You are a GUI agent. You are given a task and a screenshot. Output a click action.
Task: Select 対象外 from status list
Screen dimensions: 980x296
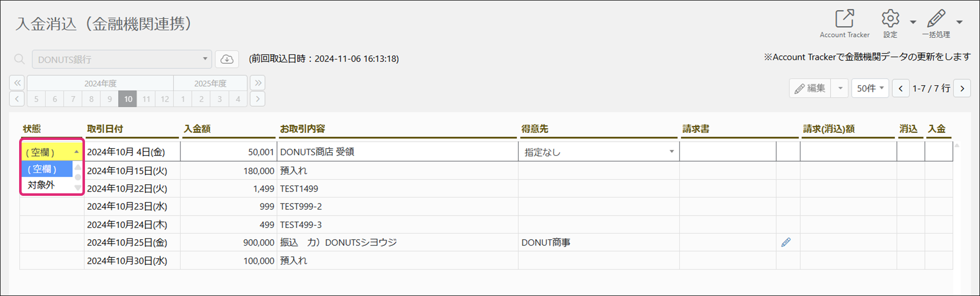click(41, 185)
